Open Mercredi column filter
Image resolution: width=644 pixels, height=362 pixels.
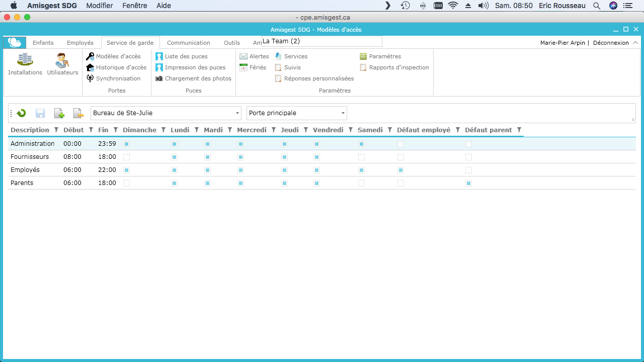pyautogui.click(x=274, y=130)
